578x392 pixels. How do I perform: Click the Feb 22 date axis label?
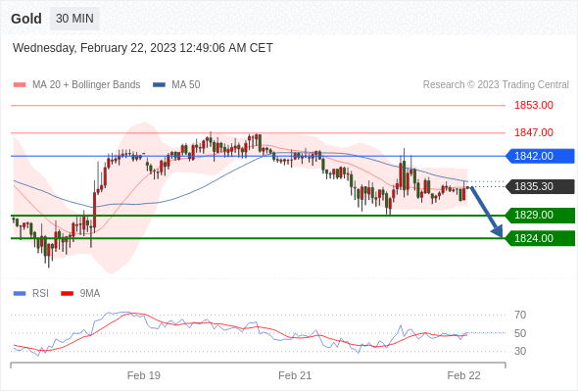[463, 375]
